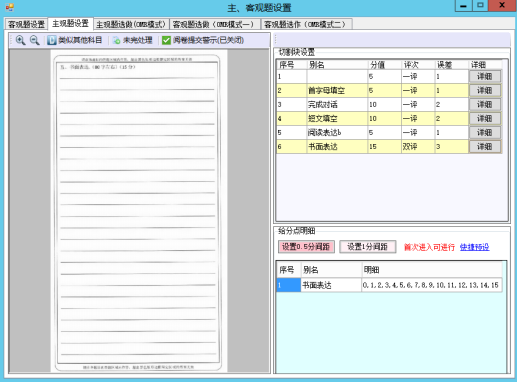Viewport: 517px width, 382px height.
Task: Click the score value 15 in row 6
Action: pos(385,146)
